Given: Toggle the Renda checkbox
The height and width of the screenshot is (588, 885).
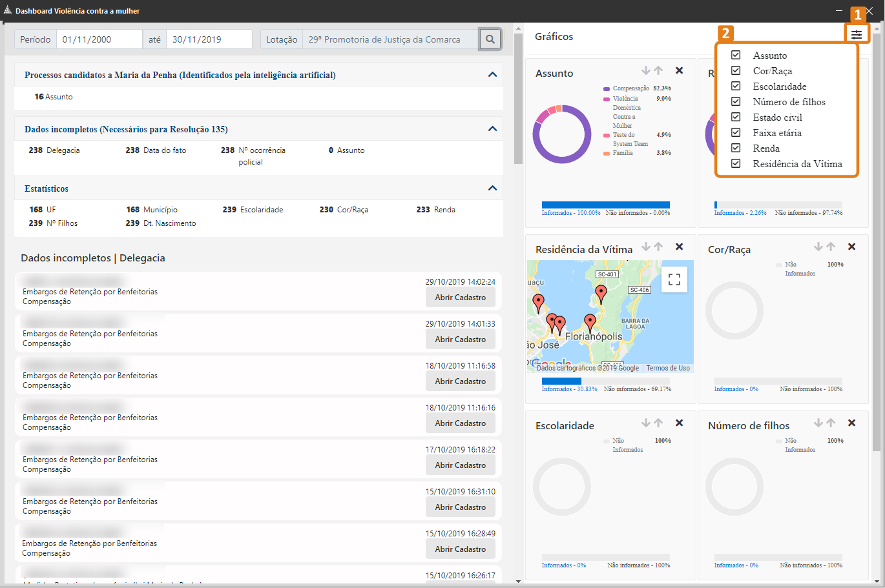Looking at the screenshot, I should [736, 148].
